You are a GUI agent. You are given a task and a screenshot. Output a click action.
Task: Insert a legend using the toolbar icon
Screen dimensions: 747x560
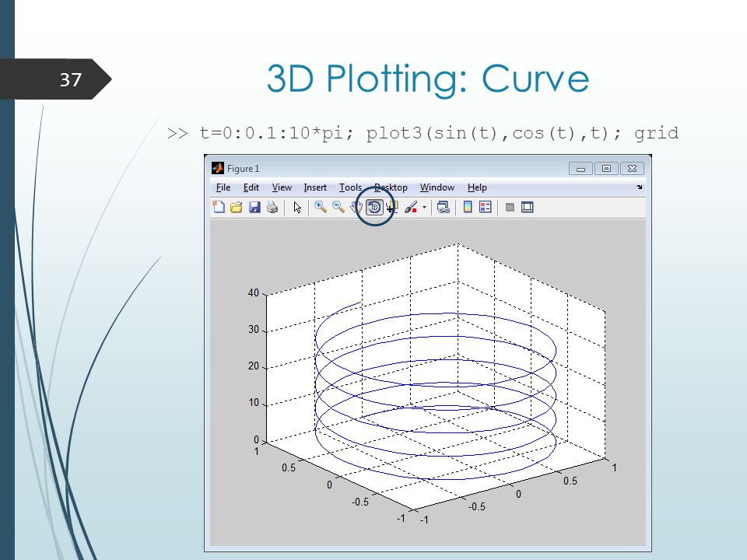[486, 207]
